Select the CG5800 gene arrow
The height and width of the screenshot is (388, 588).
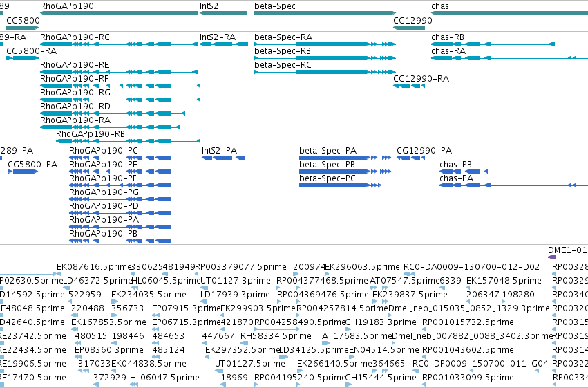(x=23, y=27)
